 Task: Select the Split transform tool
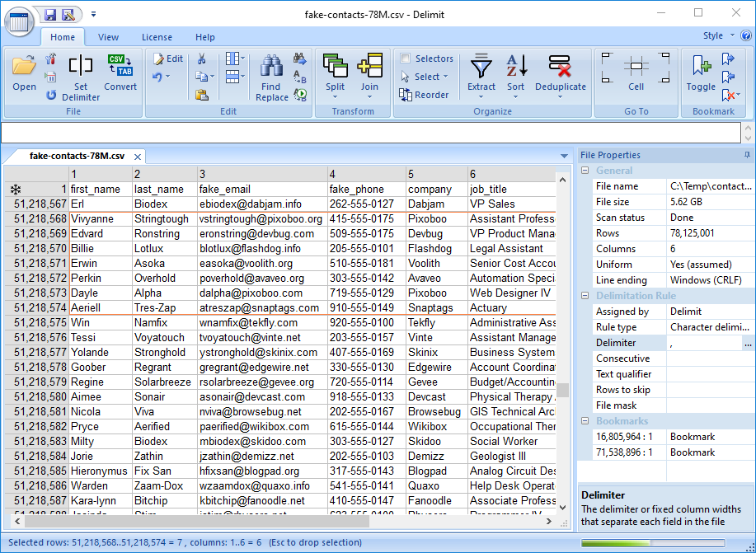(335, 74)
